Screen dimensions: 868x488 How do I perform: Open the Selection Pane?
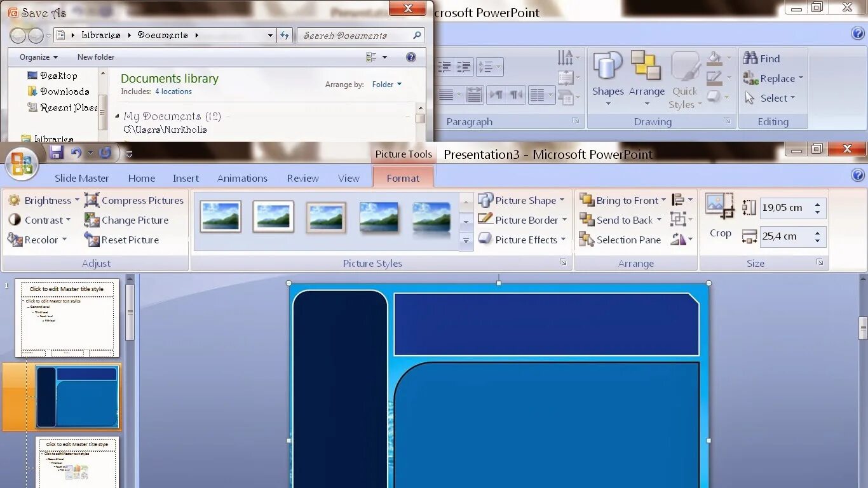tap(620, 240)
